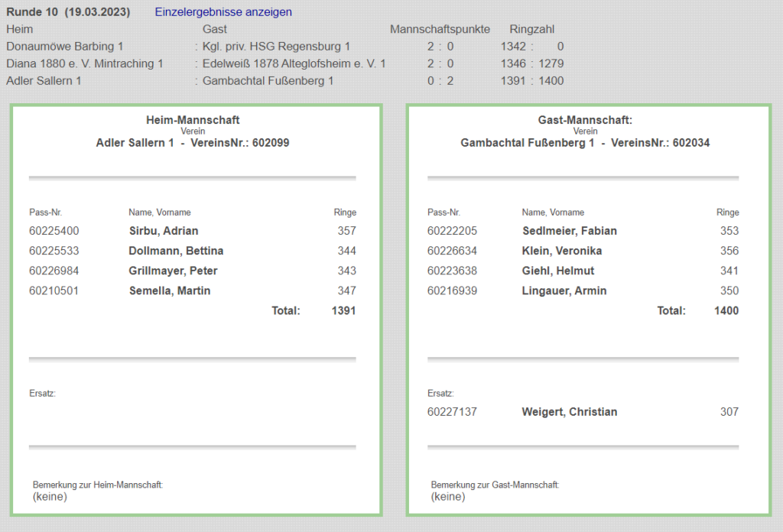
Task: Click the Heim-Mannschaft total of 1391
Action: (x=343, y=310)
